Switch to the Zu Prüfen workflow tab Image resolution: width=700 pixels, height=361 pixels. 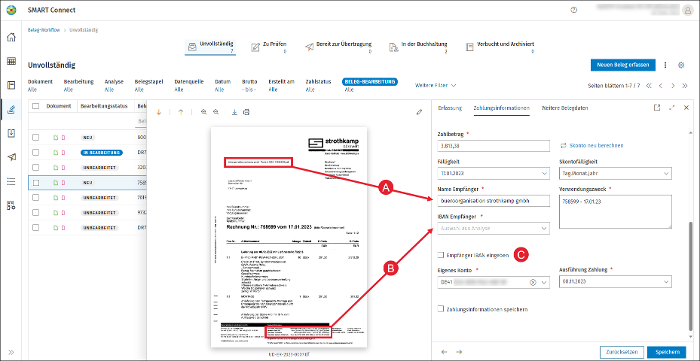pyautogui.click(x=269, y=47)
